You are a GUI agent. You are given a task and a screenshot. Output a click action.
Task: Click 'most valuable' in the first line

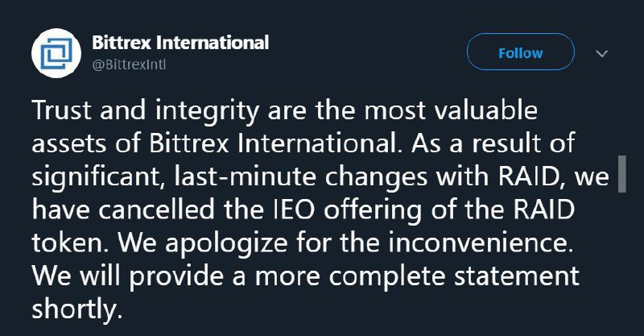click(451, 110)
